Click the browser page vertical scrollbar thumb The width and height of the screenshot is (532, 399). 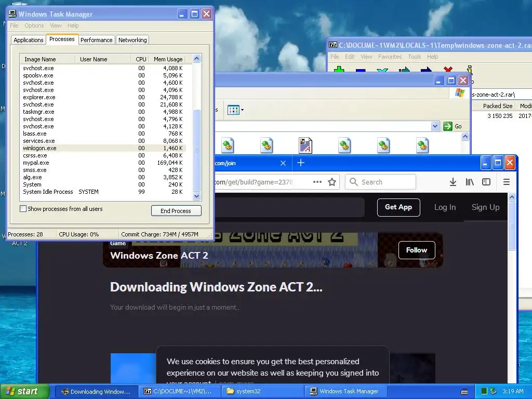click(512, 225)
